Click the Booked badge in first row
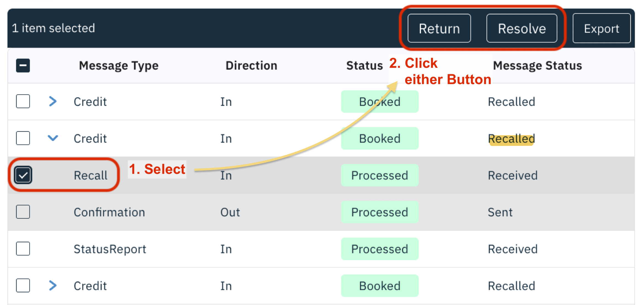Image resolution: width=644 pixels, height=305 pixels. [380, 102]
